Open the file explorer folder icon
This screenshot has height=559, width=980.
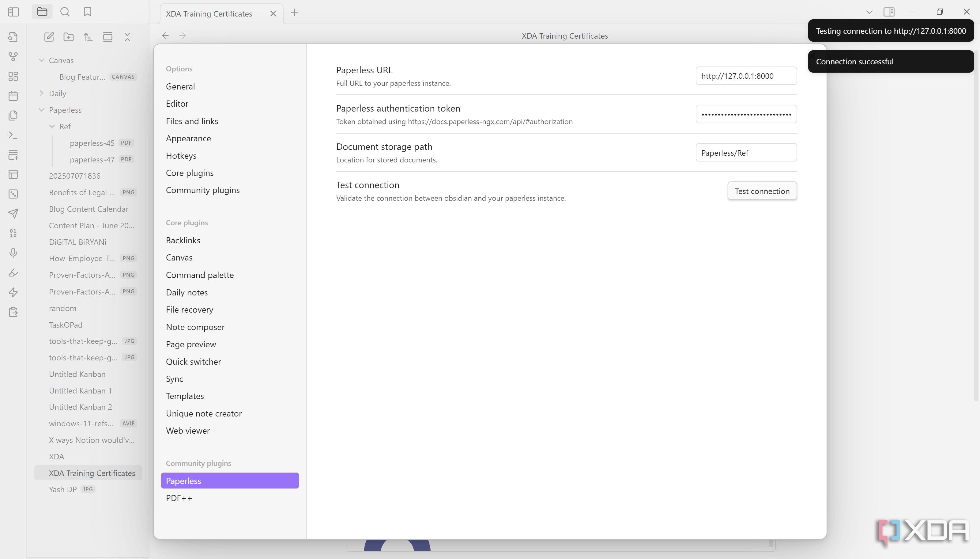[42, 12]
